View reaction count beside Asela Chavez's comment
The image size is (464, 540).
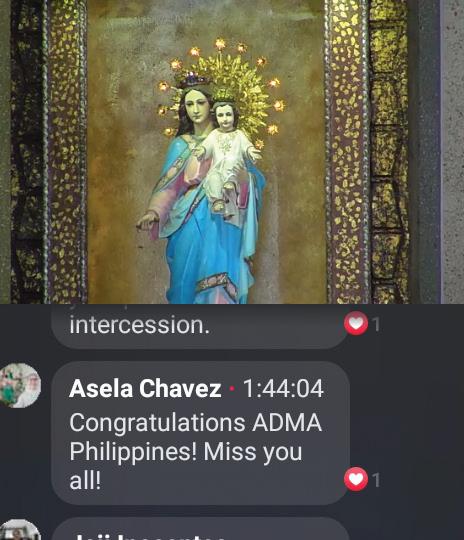coord(377,480)
